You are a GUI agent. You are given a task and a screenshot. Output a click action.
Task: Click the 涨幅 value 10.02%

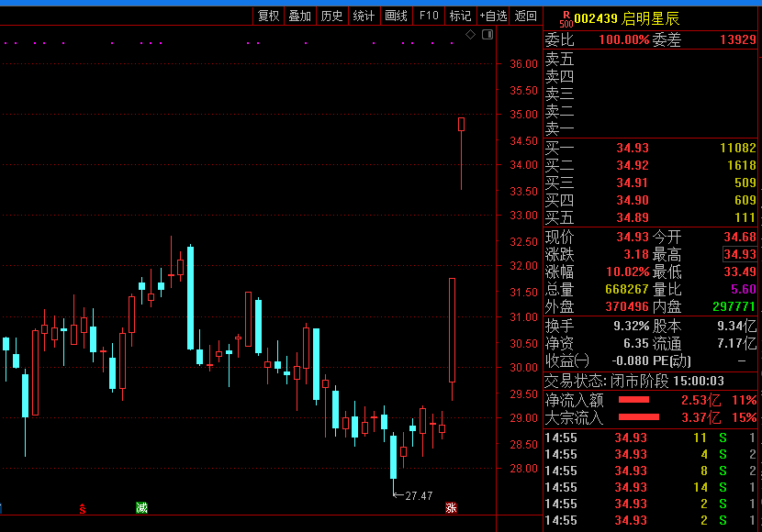tap(627, 272)
